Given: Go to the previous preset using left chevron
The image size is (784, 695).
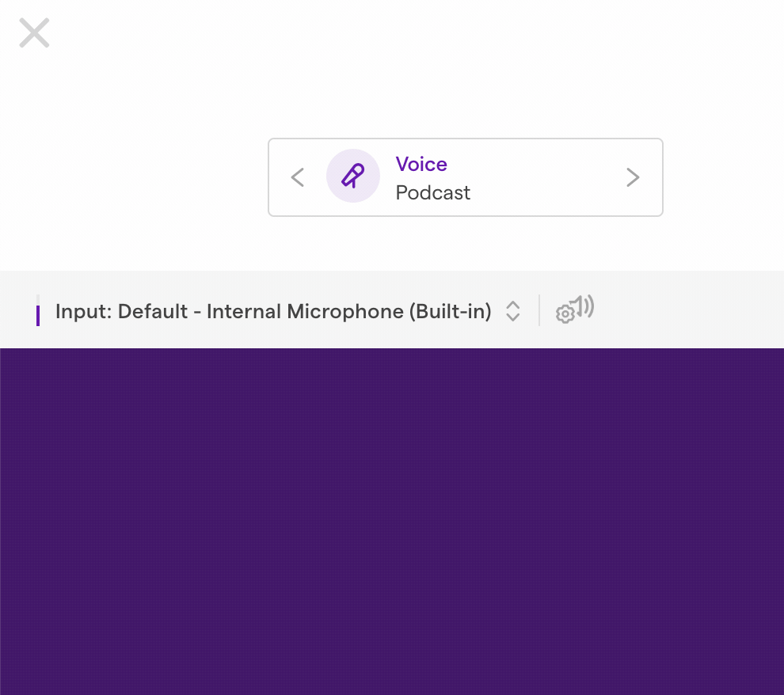Looking at the screenshot, I should 298,177.
